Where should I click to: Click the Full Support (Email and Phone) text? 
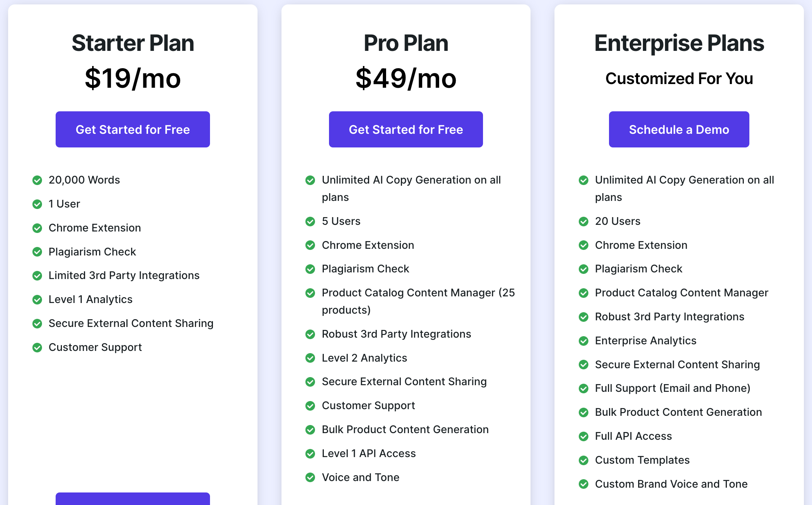[673, 388]
